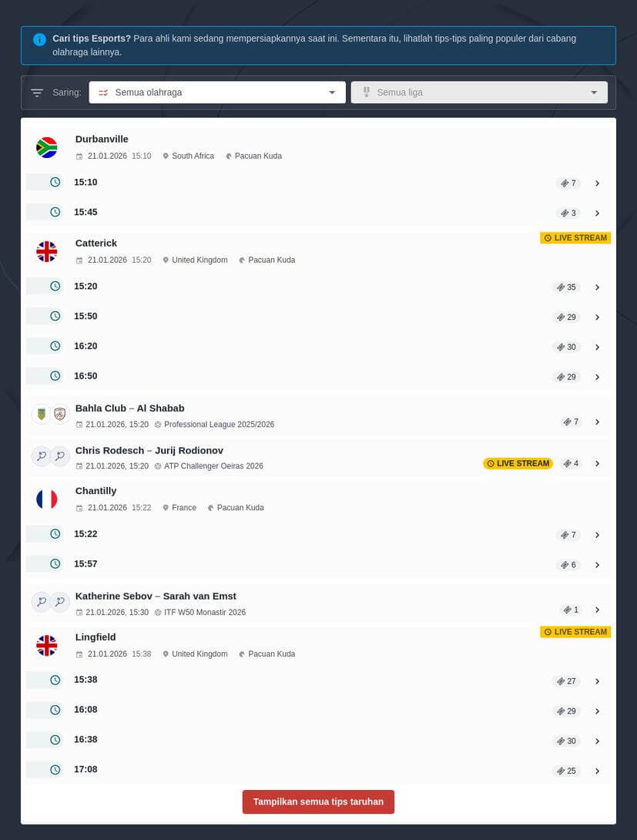
Task: Click the info icon in the Esports banner
Action: coord(39,39)
